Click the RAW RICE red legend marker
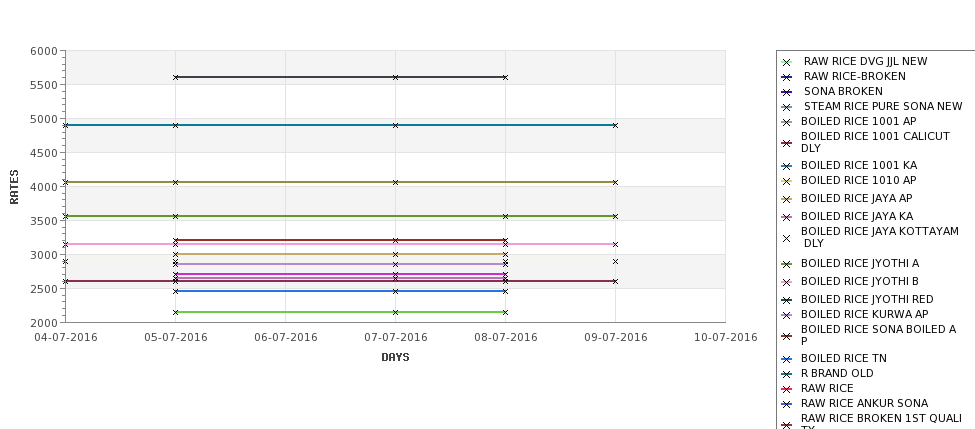This screenshot has width=975, height=429. click(x=787, y=389)
